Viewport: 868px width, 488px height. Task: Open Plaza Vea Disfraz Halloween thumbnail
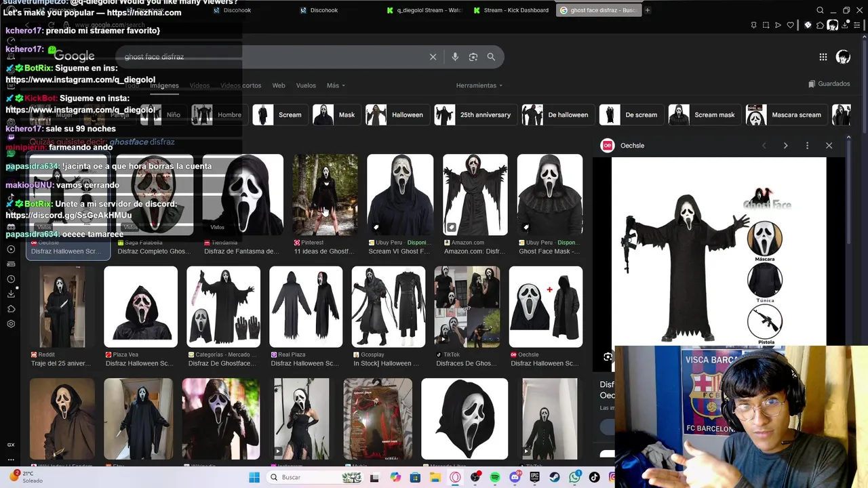click(x=140, y=306)
